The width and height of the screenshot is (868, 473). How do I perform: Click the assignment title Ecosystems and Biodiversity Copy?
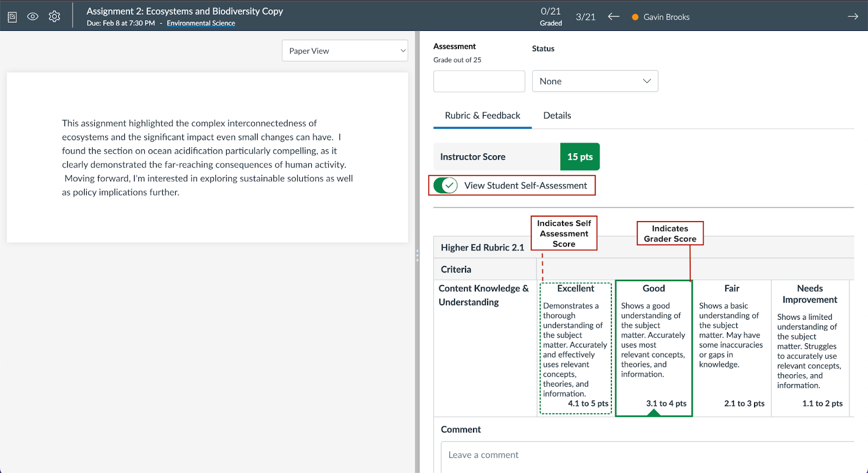click(x=184, y=11)
